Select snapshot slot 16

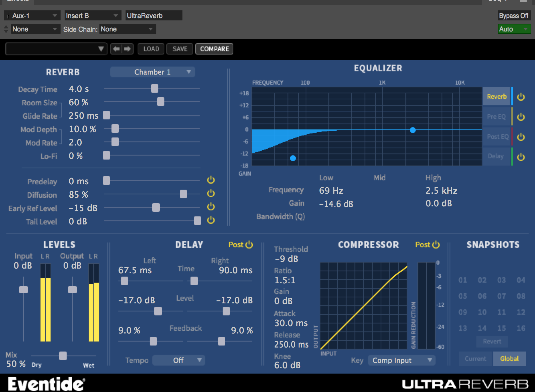coord(521,328)
